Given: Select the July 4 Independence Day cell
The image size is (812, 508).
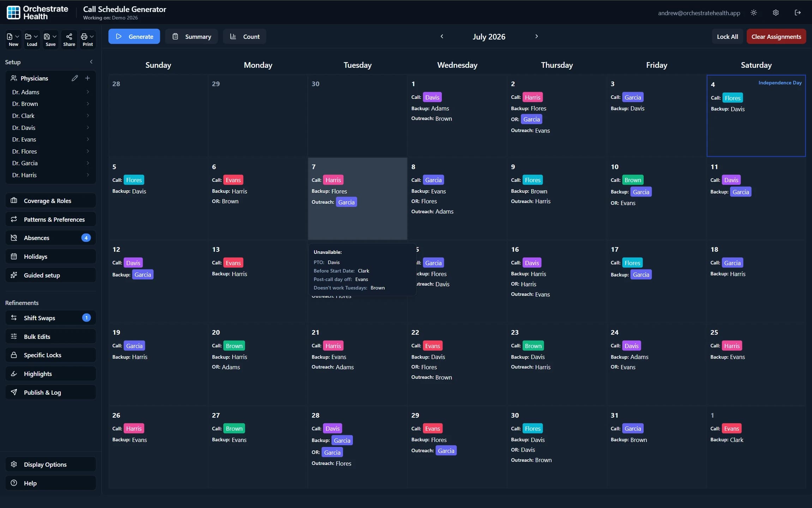Looking at the screenshot, I should point(756,115).
